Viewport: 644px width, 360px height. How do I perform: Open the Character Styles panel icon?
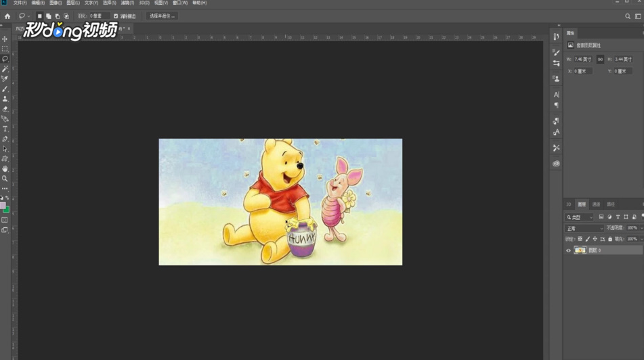(x=556, y=132)
